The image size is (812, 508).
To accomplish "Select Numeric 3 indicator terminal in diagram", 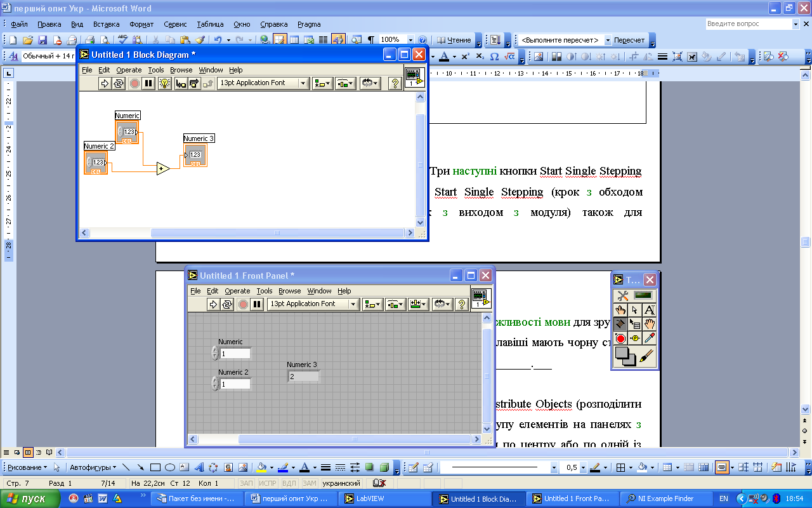I will (195, 155).
